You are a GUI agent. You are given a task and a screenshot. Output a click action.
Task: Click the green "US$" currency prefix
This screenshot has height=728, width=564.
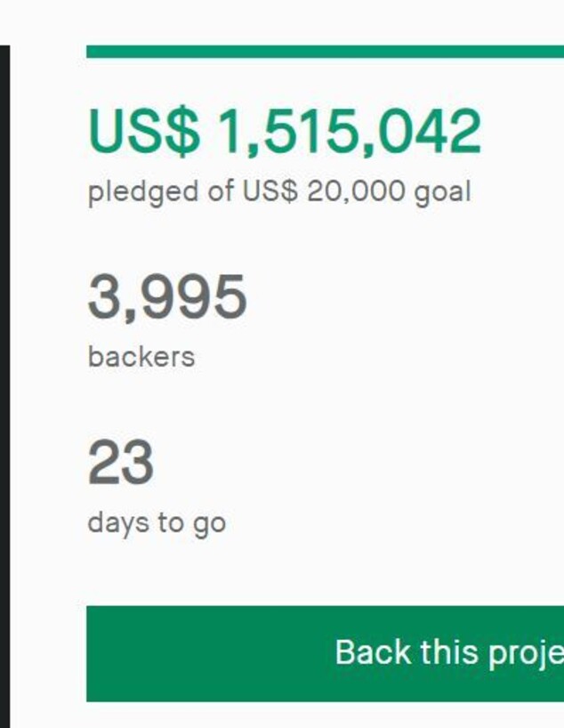144,132
